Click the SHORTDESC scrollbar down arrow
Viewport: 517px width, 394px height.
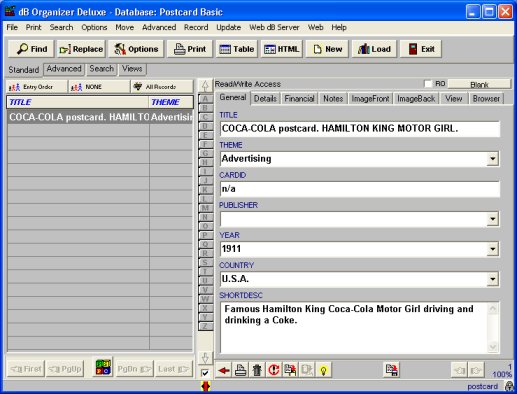493,347
